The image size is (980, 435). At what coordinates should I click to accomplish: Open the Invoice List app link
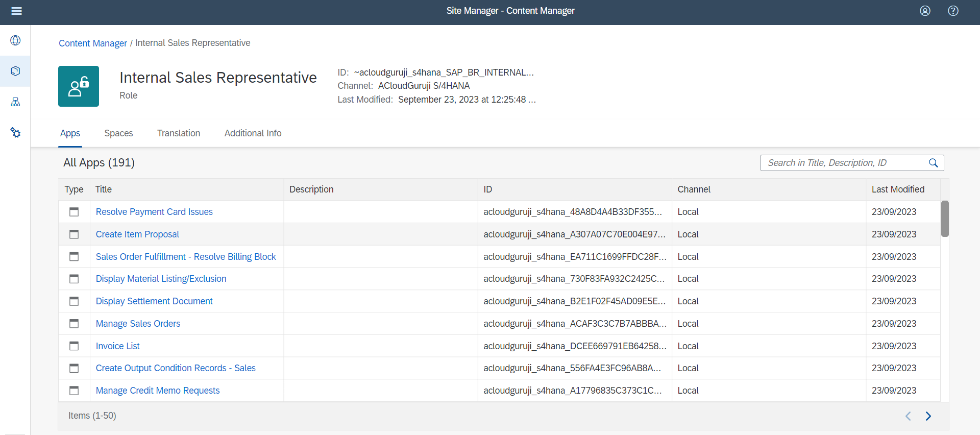(118, 346)
